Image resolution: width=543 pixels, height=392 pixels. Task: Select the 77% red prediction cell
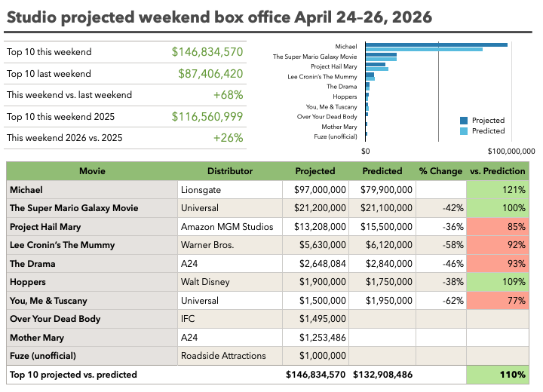[x=497, y=301]
